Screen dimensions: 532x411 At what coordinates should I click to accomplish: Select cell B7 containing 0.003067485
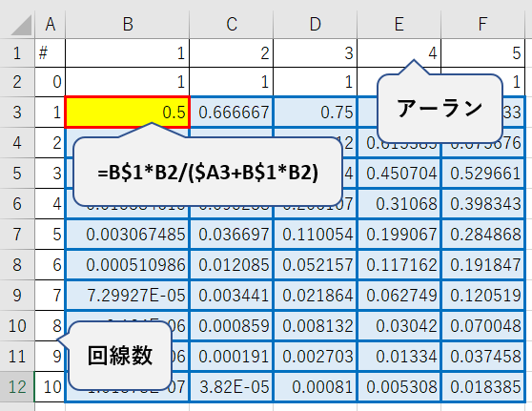pos(127,235)
